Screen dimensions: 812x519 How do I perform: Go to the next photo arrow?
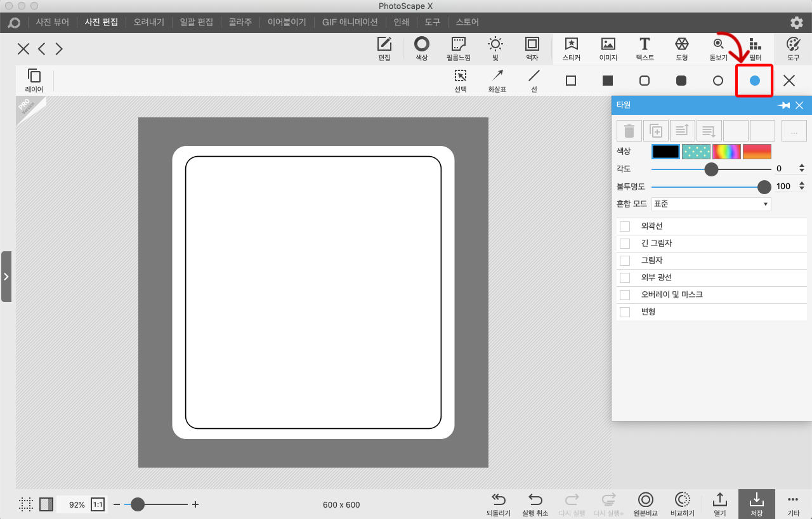click(x=59, y=49)
